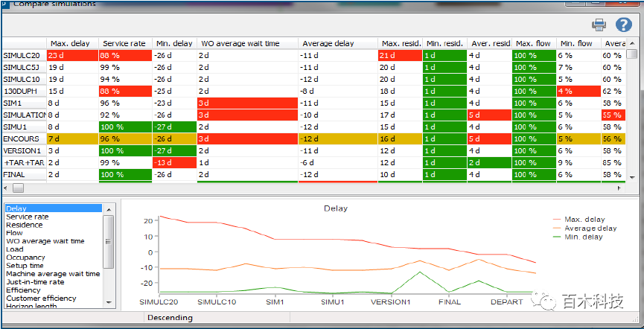644x329 pixels.
Task: Pick Just-in-time rate in the list
Action: tap(35, 282)
